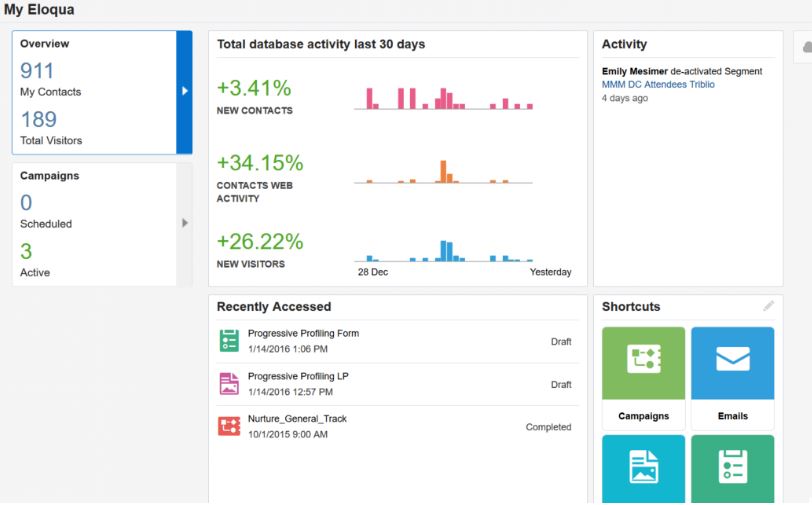Click the pencil edit icon in Shortcuts
The width and height of the screenshot is (812, 505).
click(768, 306)
